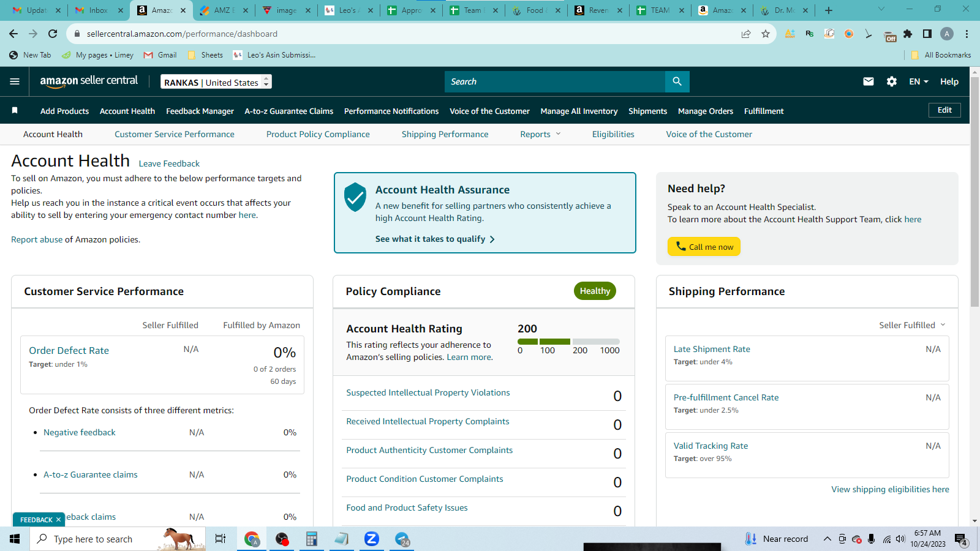Open Manage Orders menu item

[706, 111]
